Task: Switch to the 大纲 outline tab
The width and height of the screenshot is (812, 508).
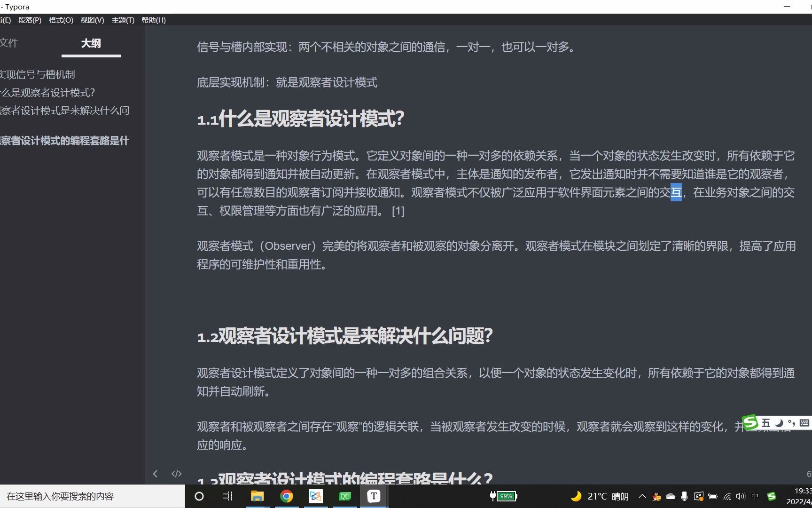Action: (91, 43)
